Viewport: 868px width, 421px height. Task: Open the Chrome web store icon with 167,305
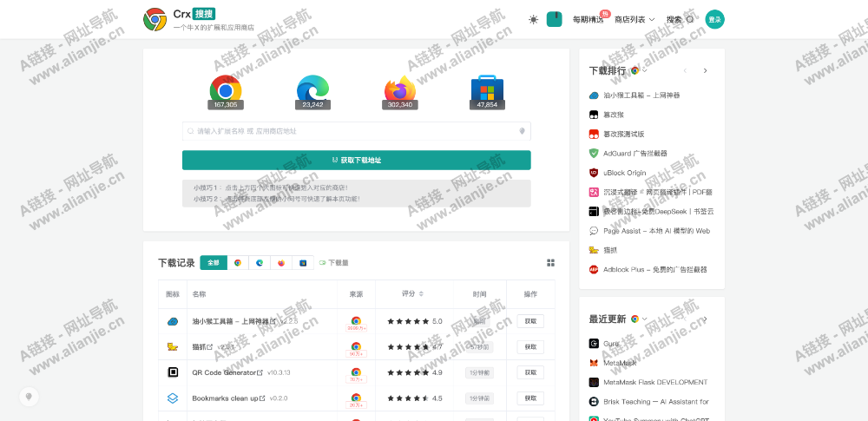[x=226, y=91]
